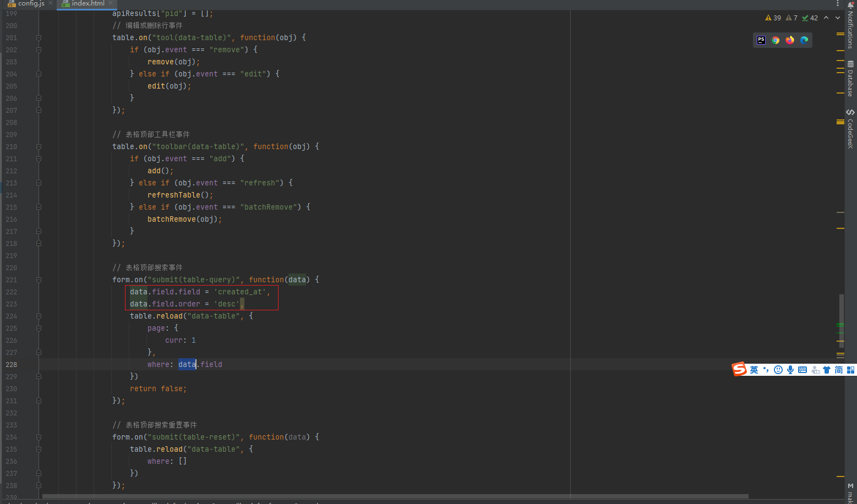The width and height of the screenshot is (857, 504).
Task: Open the page in Edge browser
Action: pyautogui.click(x=804, y=40)
